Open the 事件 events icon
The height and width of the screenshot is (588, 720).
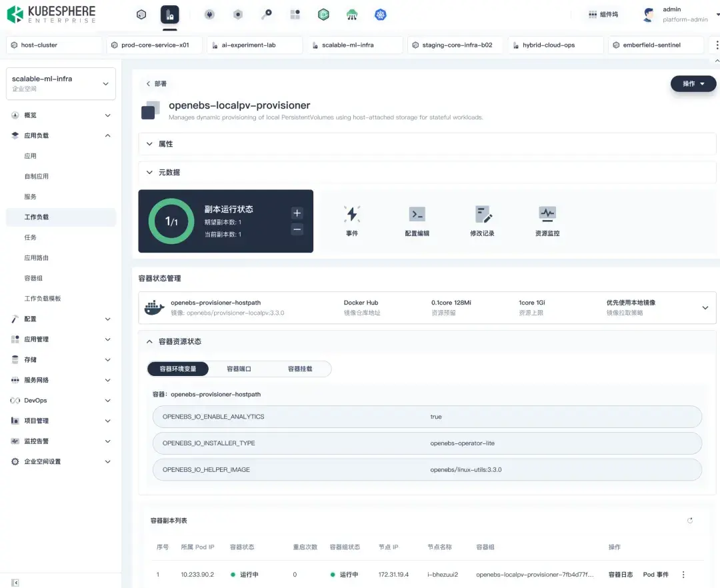point(352,215)
